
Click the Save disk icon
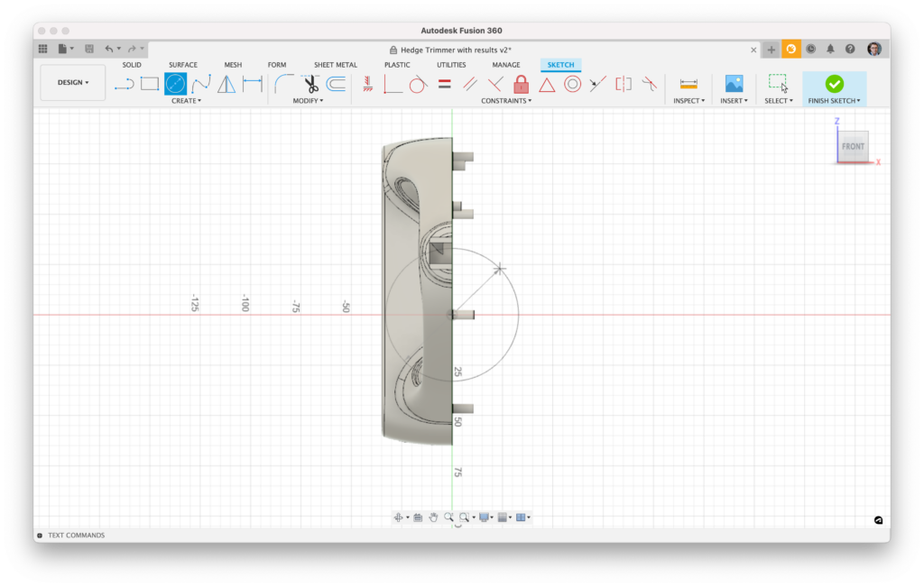(x=89, y=49)
